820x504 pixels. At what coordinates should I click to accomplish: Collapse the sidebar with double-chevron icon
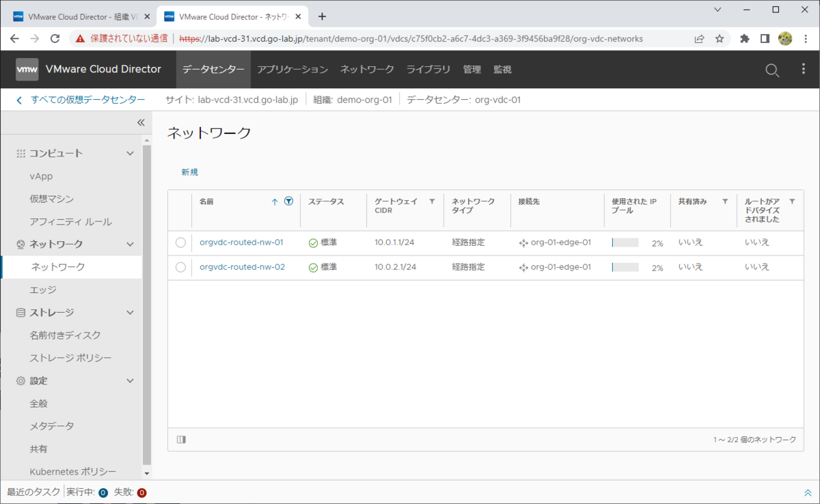(141, 123)
